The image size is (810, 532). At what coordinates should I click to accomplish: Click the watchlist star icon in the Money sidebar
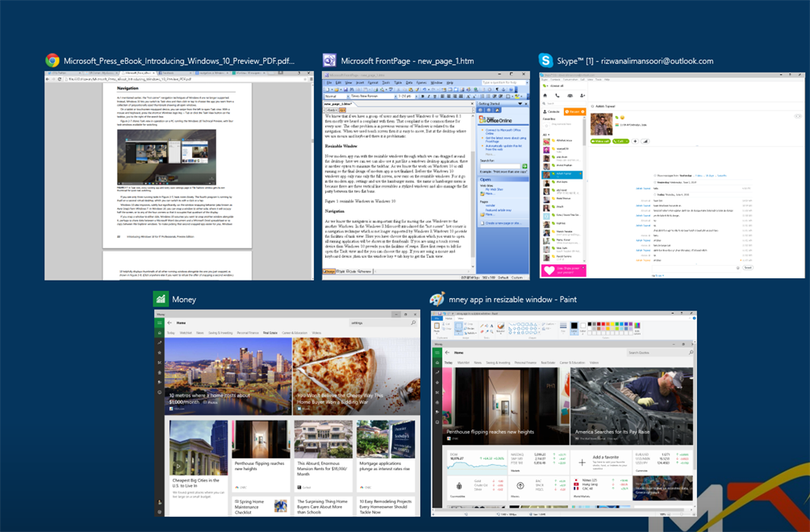point(160,353)
